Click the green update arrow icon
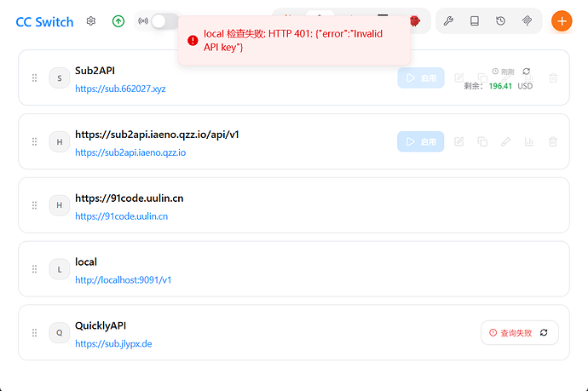Viewport: 588px width, 391px height. (118, 21)
